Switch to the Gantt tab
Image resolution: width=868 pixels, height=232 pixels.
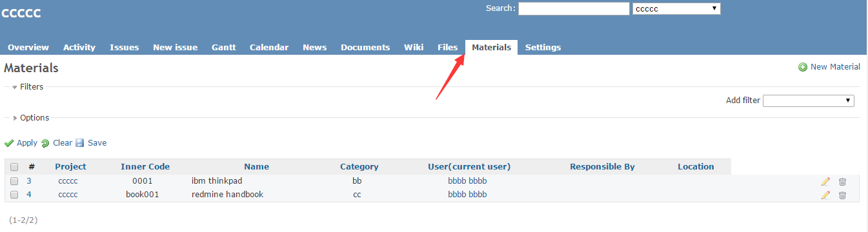(224, 47)
